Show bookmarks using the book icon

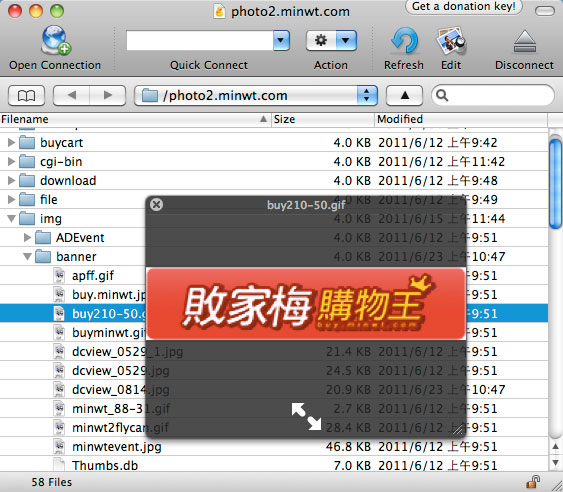click(x=26, y=96)
